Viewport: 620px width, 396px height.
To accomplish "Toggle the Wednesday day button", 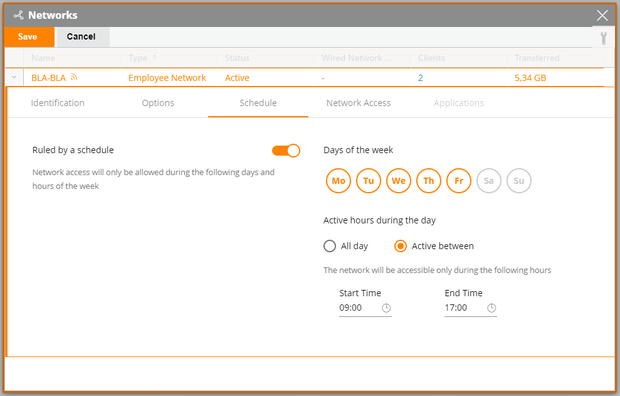I will click(399, 181).
